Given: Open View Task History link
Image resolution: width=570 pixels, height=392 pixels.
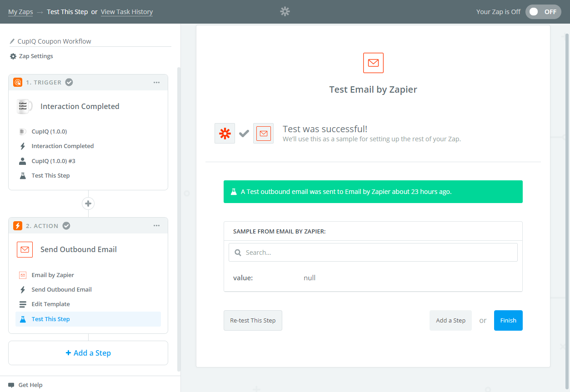Looking at the screenshot, I should click(127, 12).
